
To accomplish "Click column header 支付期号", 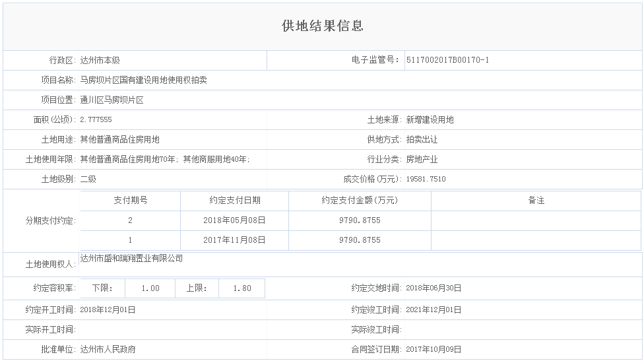I will tap(130, 201).
